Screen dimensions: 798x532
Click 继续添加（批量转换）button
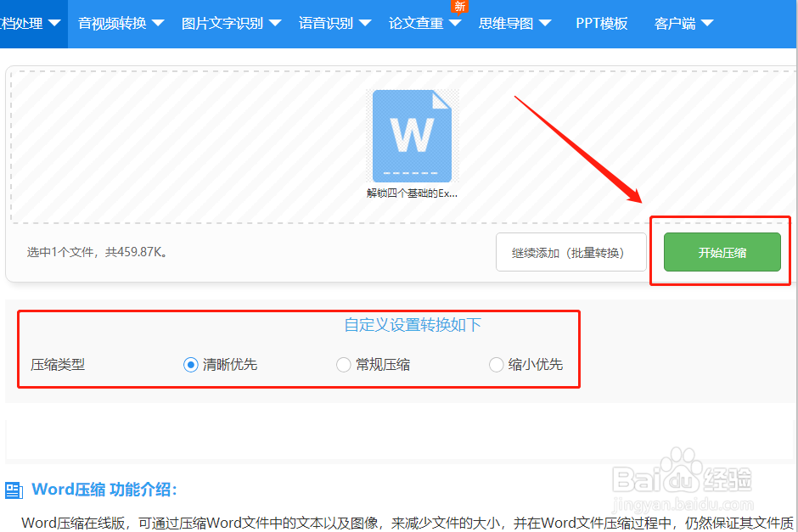(570, 251)
